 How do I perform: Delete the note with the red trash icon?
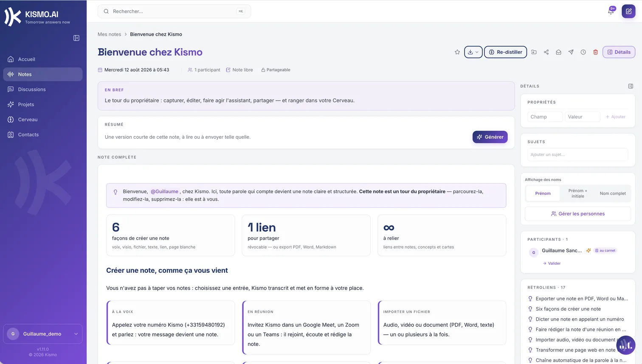pos(596,52)
